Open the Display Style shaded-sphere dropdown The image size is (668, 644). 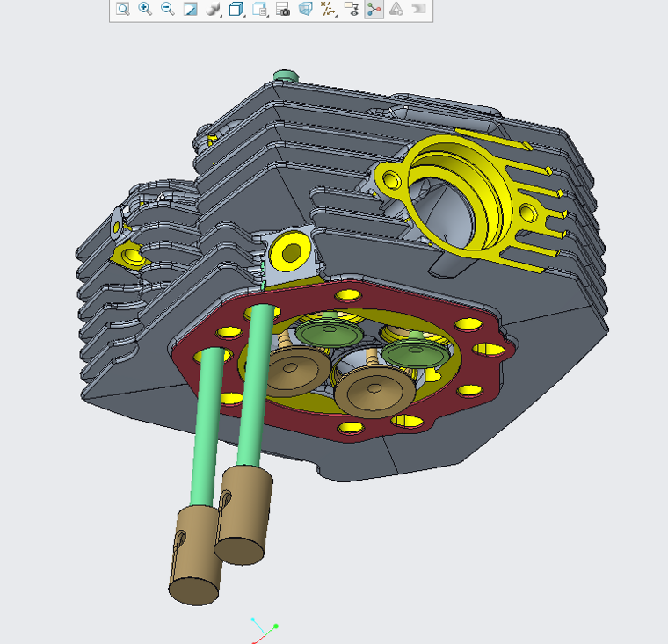[214, 9]
